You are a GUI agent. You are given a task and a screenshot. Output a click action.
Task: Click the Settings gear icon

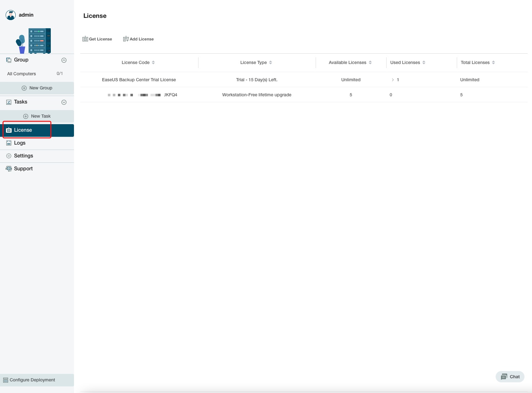(x=9, y=156)
